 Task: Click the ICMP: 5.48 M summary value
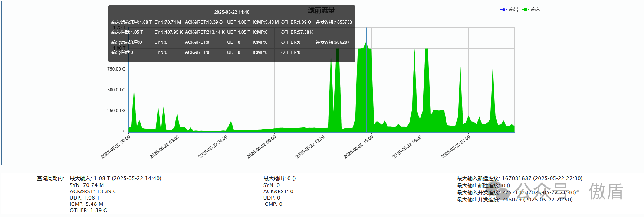(86, 204)
